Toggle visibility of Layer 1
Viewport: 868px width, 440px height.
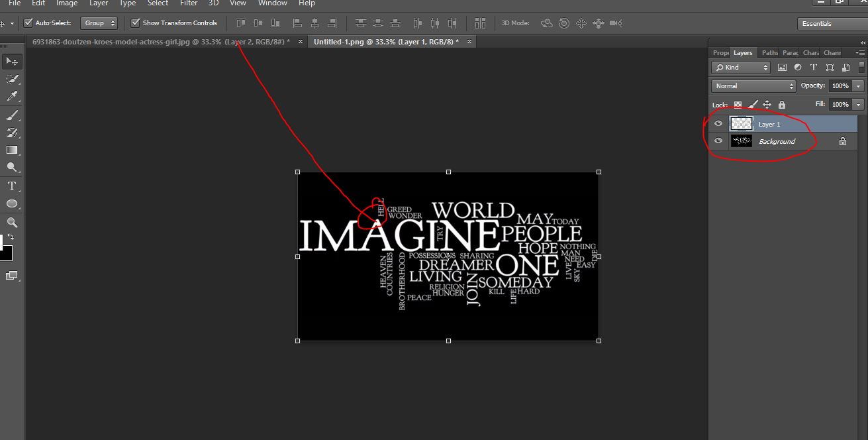click(718, 123)
